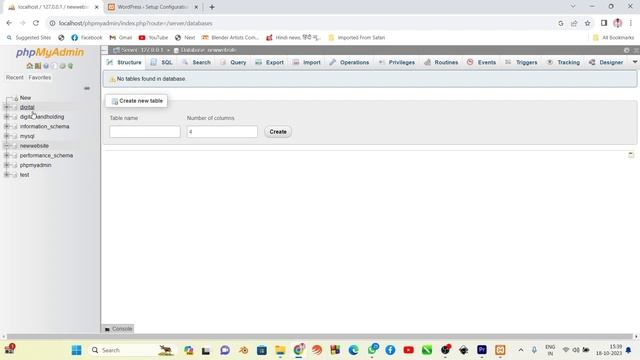
Task: Open the Operations tab
Action: [349, 62]
